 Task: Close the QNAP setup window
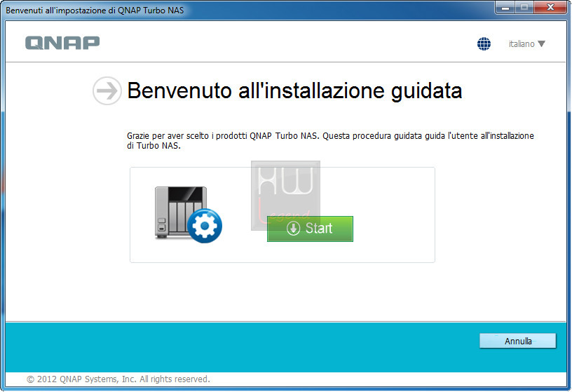(551, 7)
